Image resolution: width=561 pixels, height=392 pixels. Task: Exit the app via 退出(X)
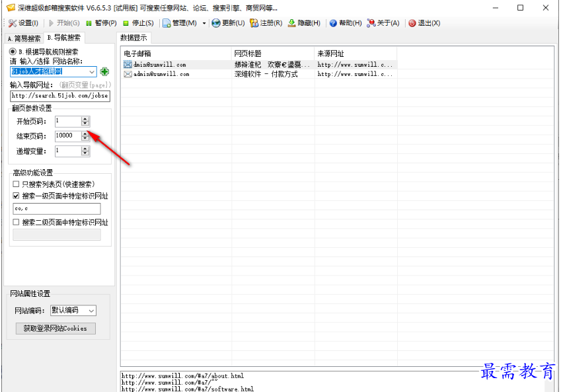pos(424,23)
